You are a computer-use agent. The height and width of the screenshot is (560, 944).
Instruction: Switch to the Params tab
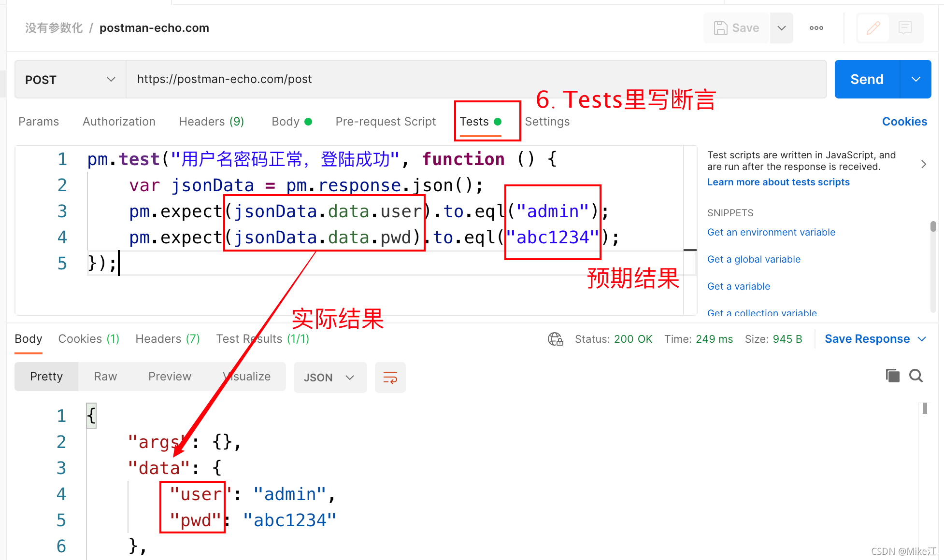[39, 122]
